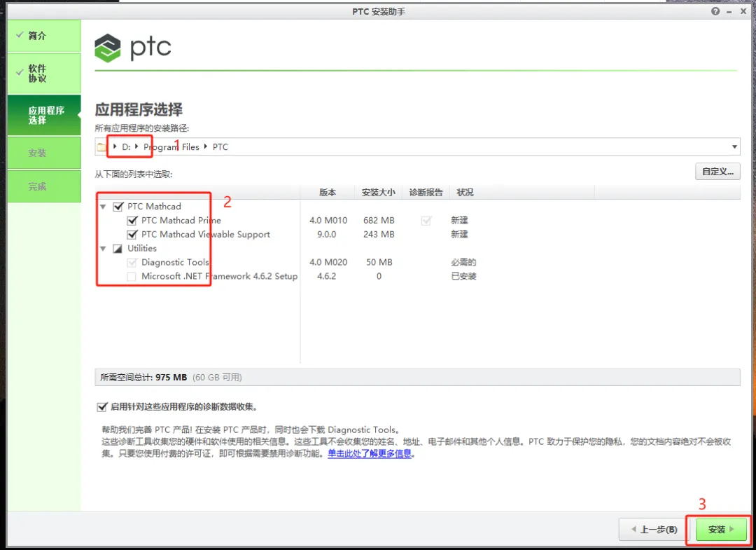Open the install path dropdown arrow
The image size is (756, 550).
pyautogui.click(x=734, y=146)
